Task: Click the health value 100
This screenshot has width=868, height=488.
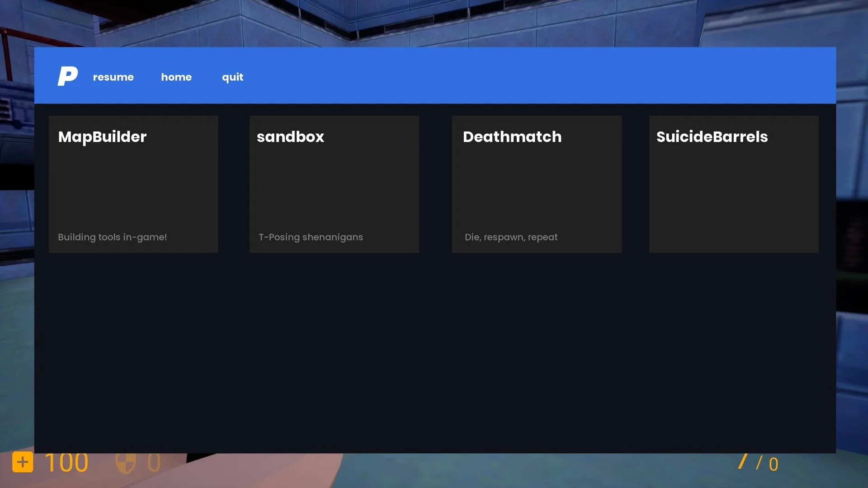Action: tap(66, 463)
